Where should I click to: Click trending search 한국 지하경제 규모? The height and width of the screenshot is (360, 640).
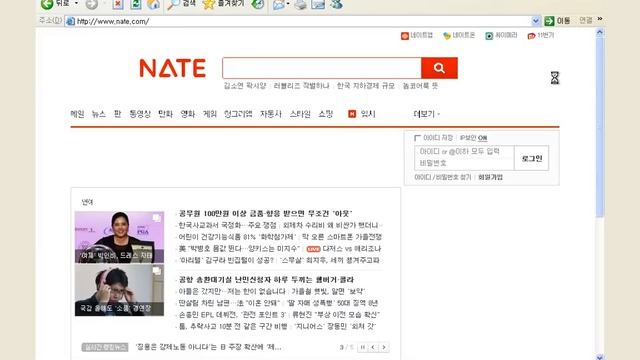pyautogui.click(x=366, y=86)
